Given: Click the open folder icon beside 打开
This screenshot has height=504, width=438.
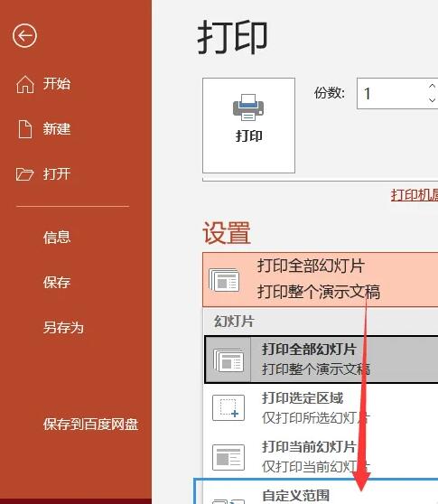Looking at the screenshot, I should click(x=24, y=174).
